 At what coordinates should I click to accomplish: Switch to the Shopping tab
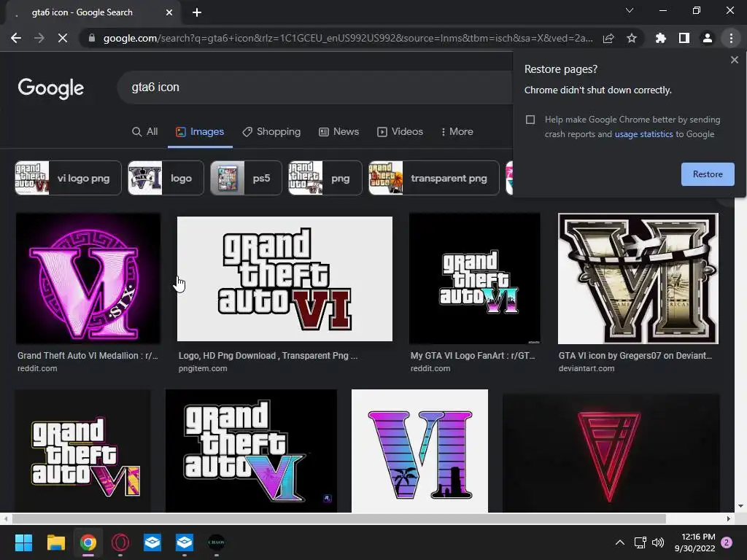tap(271, 132)
